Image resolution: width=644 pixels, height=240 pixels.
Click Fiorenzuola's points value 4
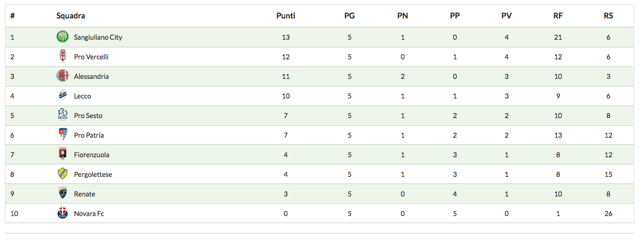coord(285,155)
